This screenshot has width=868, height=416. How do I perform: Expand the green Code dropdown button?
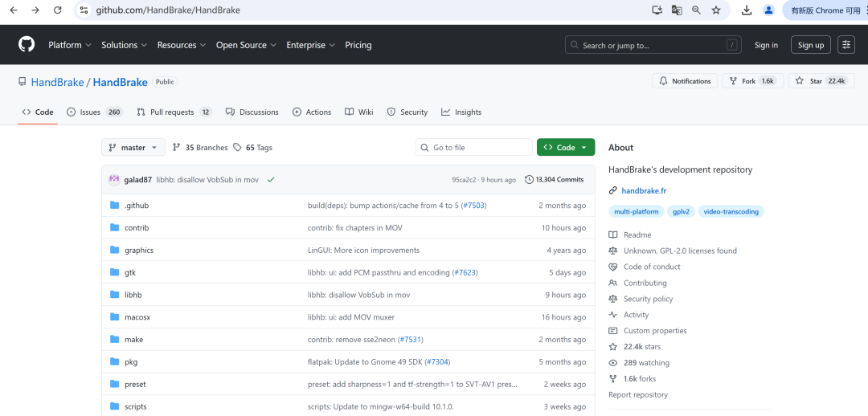pyautogui.click(x=566, y=148)
